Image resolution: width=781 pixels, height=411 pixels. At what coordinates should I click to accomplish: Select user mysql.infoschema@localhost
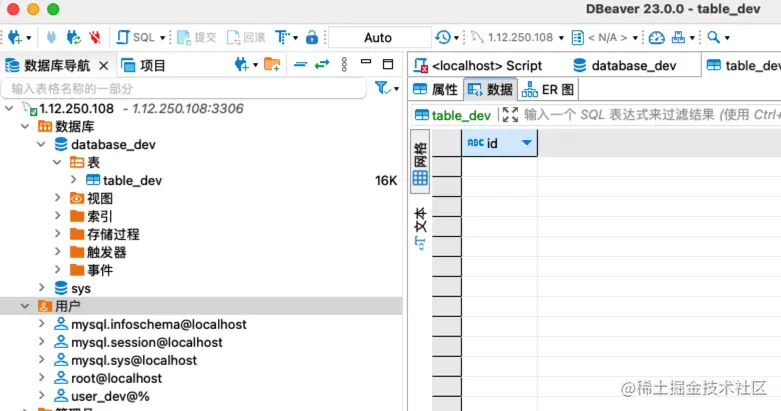[150, 324]
